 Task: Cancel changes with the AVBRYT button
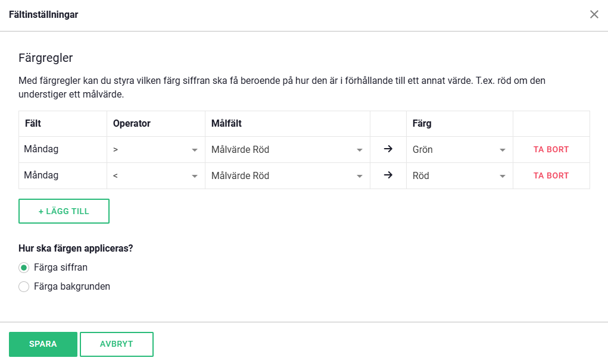point(117,344)
